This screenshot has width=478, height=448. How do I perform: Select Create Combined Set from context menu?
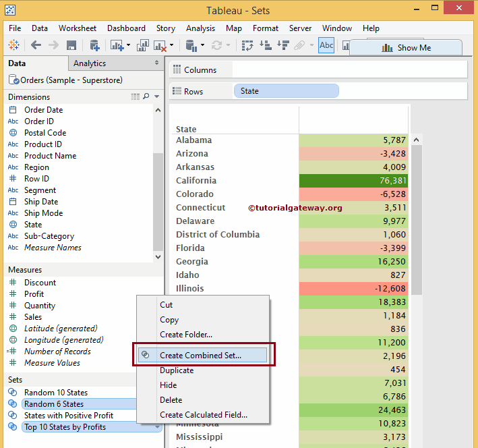click(200, 355)
